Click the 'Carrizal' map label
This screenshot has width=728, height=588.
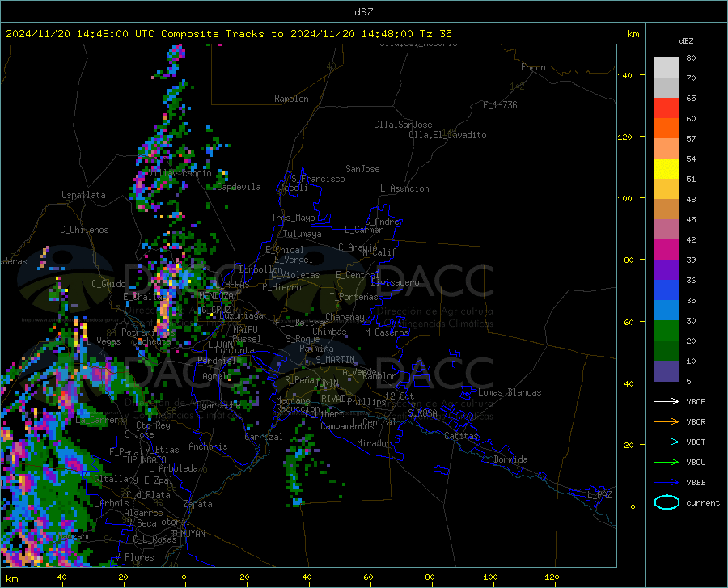264,437
